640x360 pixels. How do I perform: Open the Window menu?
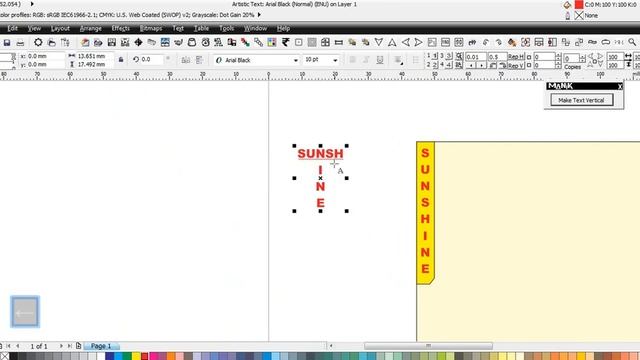[x=255, y=28]
